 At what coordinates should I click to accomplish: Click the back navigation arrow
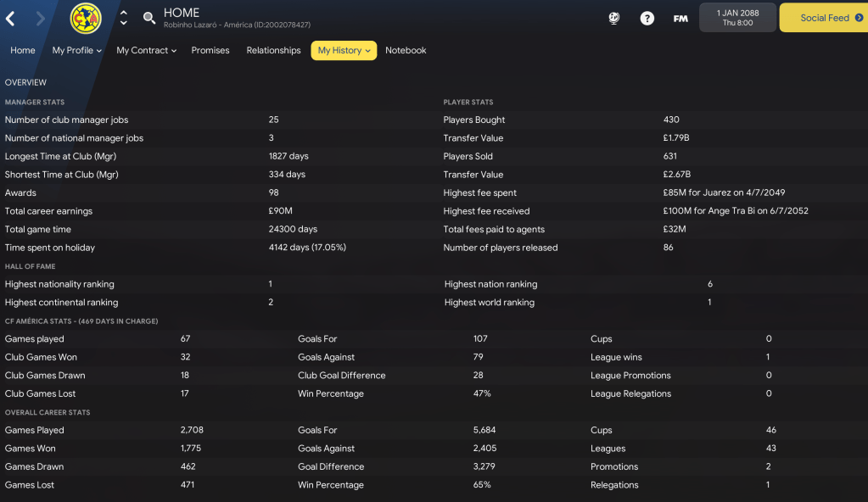pyautogui.click(x=10, y=18)
